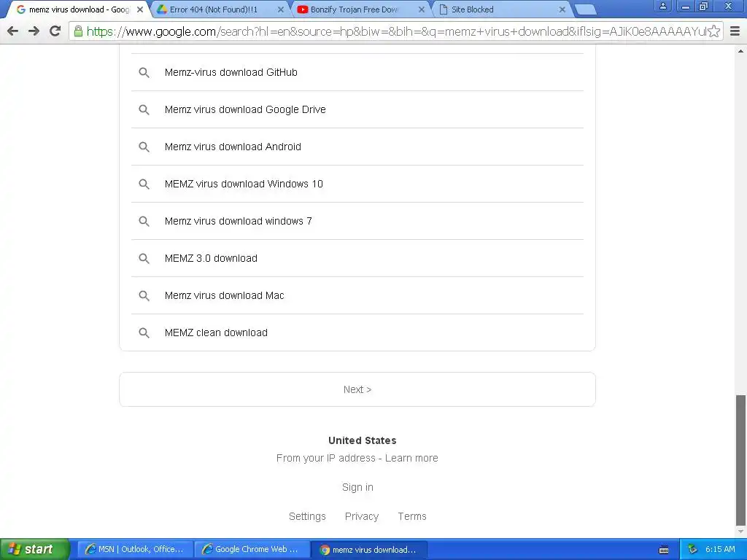Go back with the browser back arrow
The height and width of the screenshot is (560, 747).
pyautogui.click(x=13, y=31)
